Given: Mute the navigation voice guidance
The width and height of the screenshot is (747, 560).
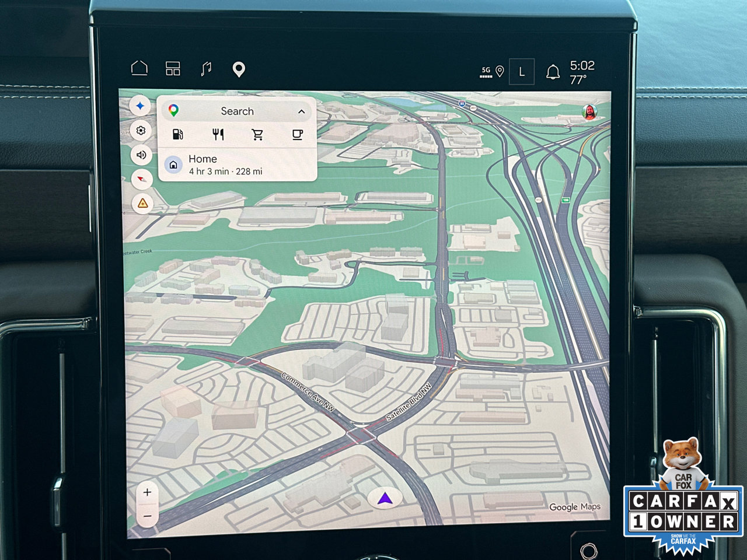Looking at the screenshot, I should point(141,155).
